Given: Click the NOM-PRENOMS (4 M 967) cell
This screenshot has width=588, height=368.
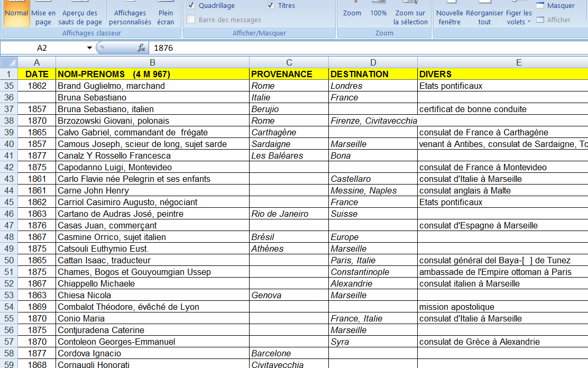Looking at the screenshot, I should [x=152, y=74].
